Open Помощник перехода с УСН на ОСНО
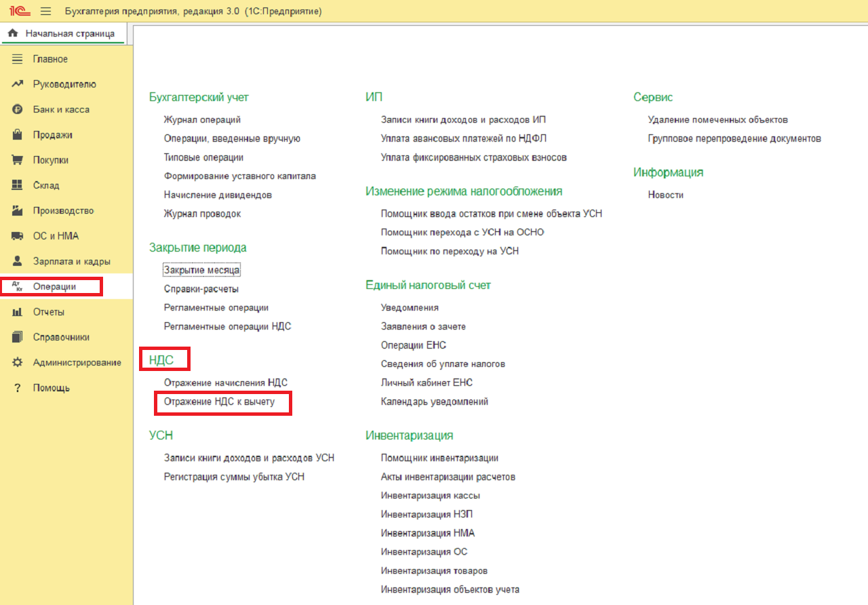 point(462,232)
